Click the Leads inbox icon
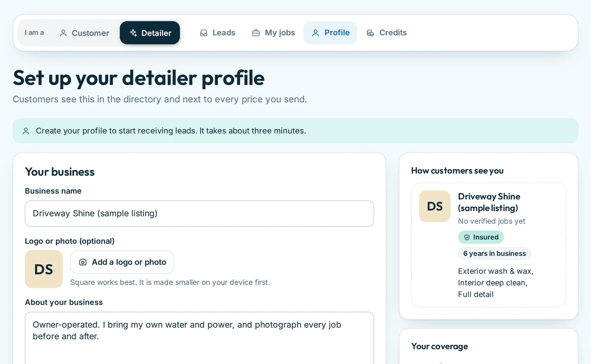 click(x=204, y=33)
